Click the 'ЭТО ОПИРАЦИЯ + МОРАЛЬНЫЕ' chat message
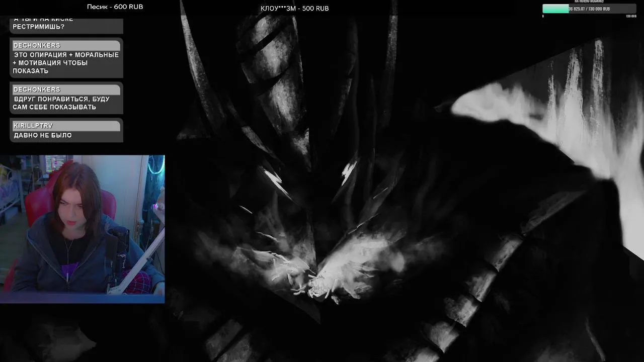644x362 pixels. point(66,63)
